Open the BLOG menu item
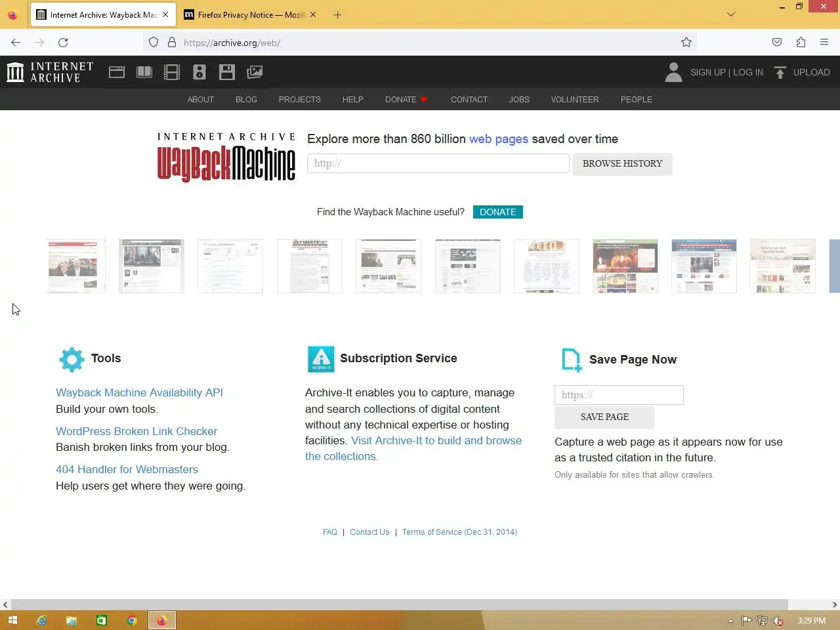 pyautogui.click(x=246, y=100)
